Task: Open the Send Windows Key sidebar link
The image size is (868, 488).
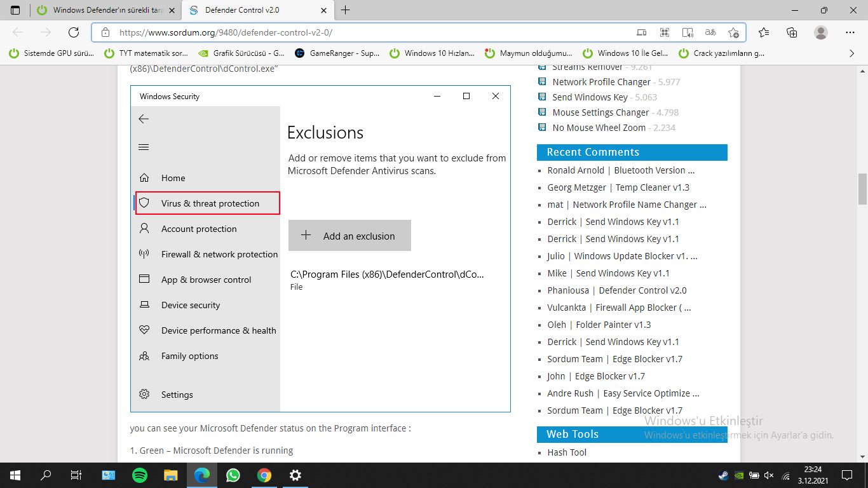Action: [x=590, y=97]
